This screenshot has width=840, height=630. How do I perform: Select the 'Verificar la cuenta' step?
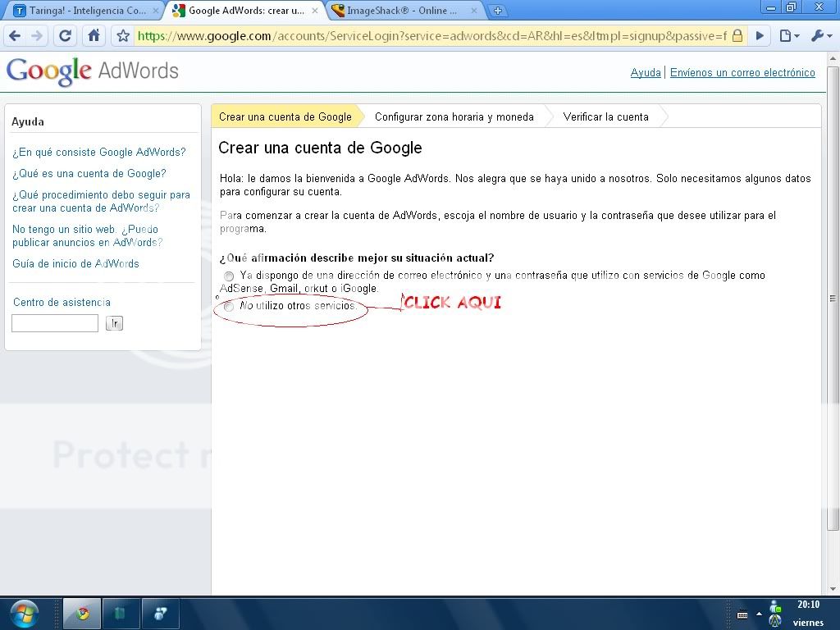tap(606, 116)
